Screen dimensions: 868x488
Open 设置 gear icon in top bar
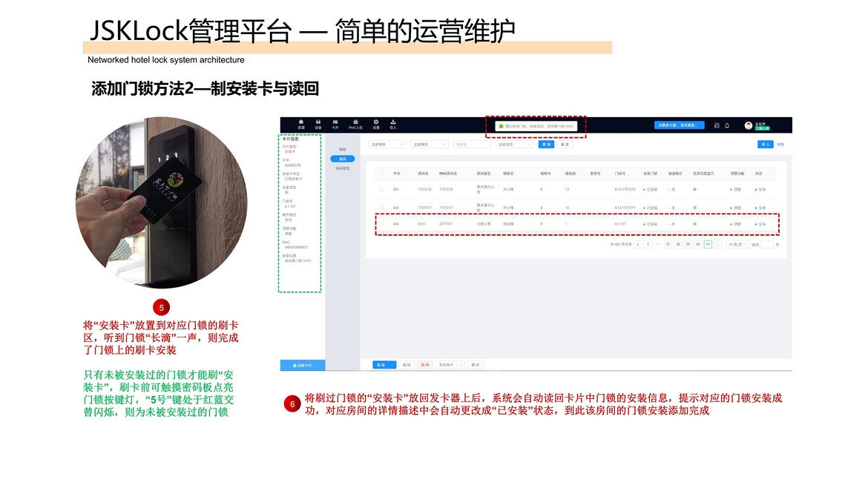pyautogui.click(x=376, y=124)
